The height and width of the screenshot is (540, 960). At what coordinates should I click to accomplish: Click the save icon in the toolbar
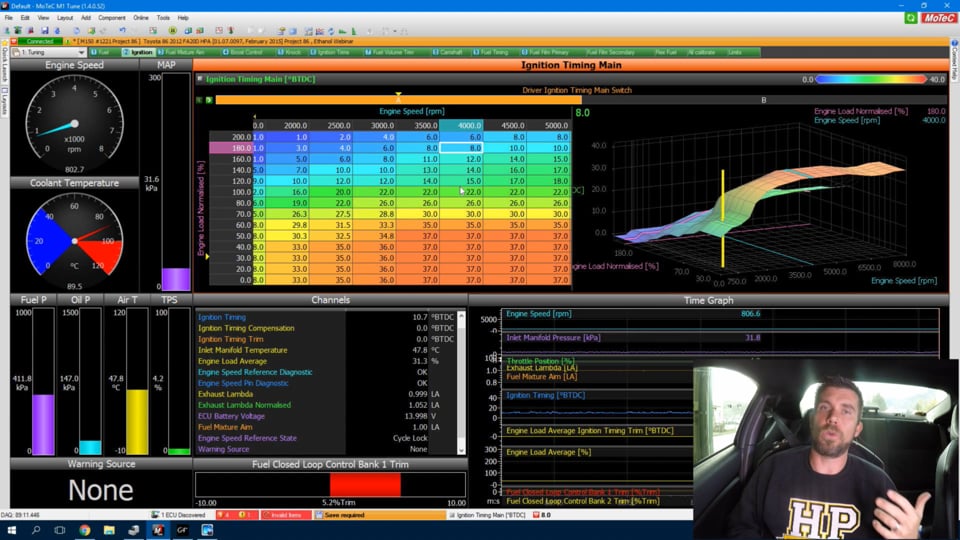point(44,31)
